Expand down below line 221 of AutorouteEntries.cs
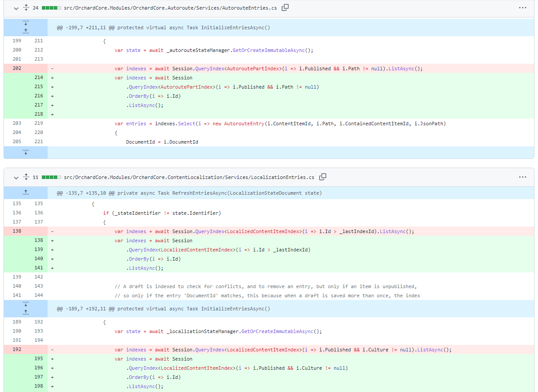This screenshot has height=392, width=538. pyautogui.click(x=26, y=152)
